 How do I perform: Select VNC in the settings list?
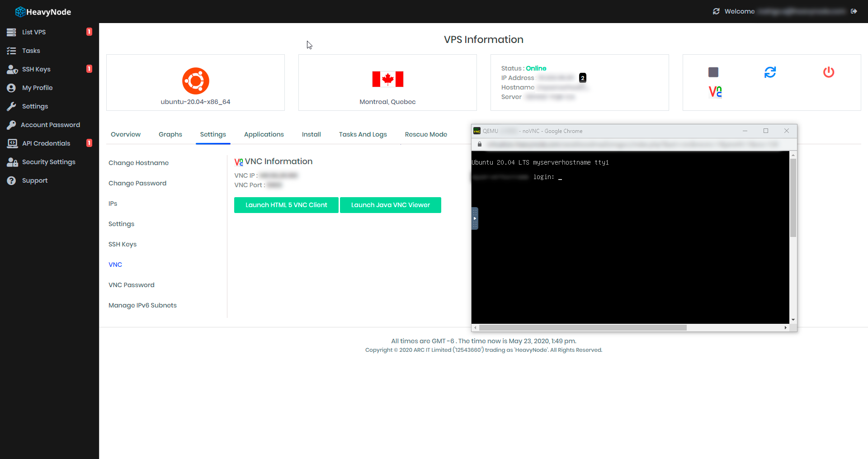coord(115,265)
